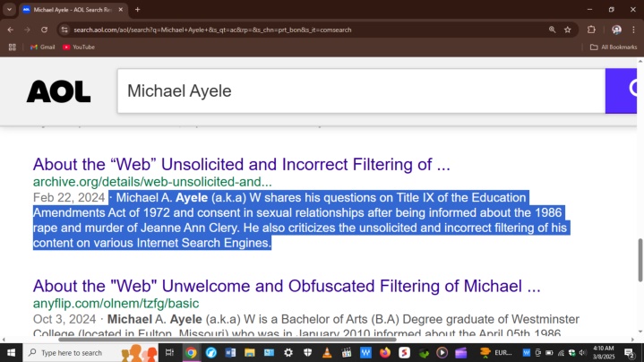Click the "Feb 22, 2024" result date
The image size is (644, 362).
(69, 198)
